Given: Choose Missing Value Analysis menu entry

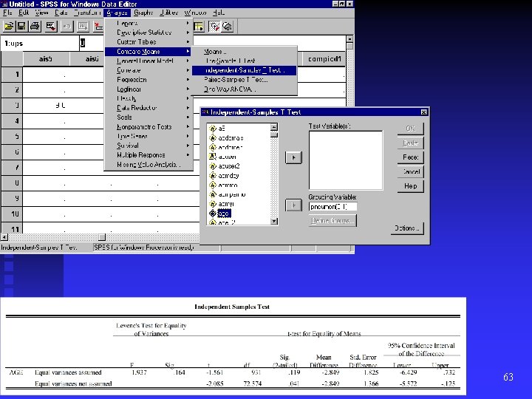Looking at the screenshot, I should pos(149,165).
